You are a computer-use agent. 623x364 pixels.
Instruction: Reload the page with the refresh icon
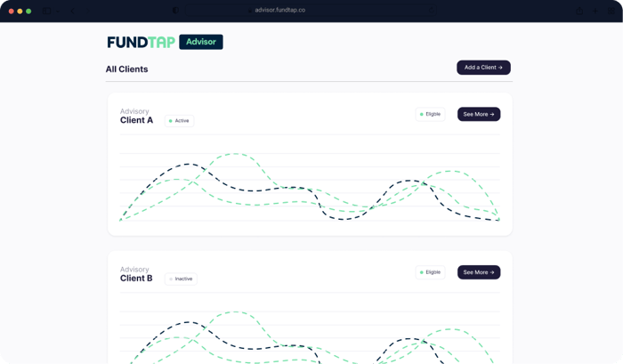click(431, 11)
